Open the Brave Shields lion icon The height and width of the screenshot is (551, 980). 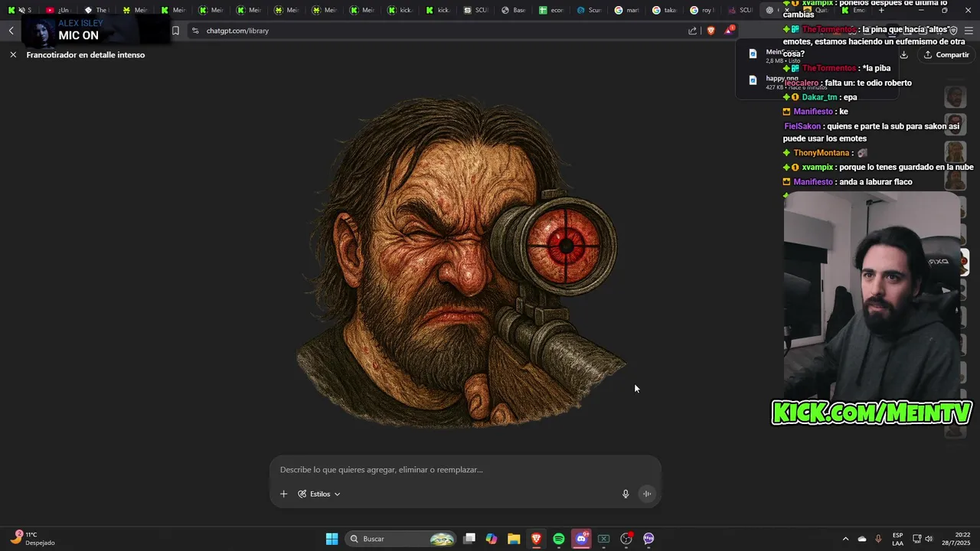pos(711,31)
